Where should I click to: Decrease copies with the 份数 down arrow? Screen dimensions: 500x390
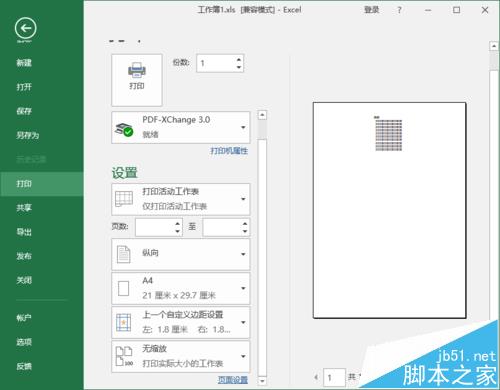(239, 67)
